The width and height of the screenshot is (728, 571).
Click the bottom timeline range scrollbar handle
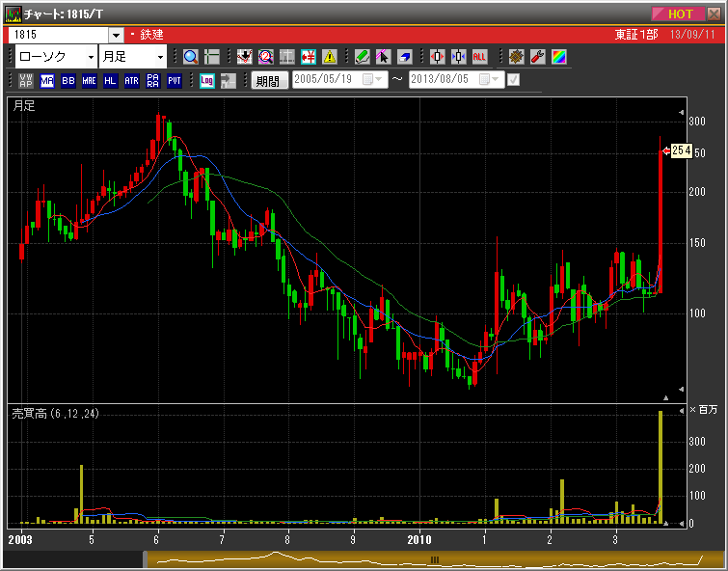click(434, 559)
